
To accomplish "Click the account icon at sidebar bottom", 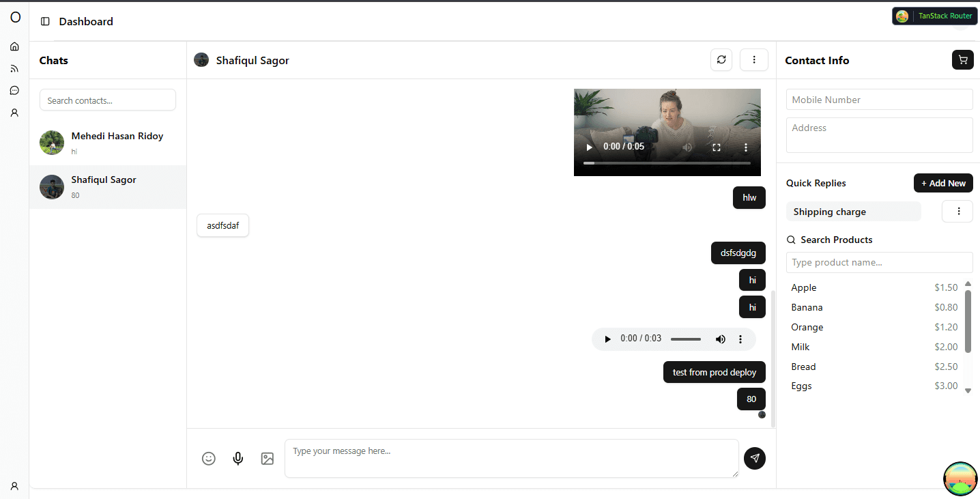I will pos(14,486).
